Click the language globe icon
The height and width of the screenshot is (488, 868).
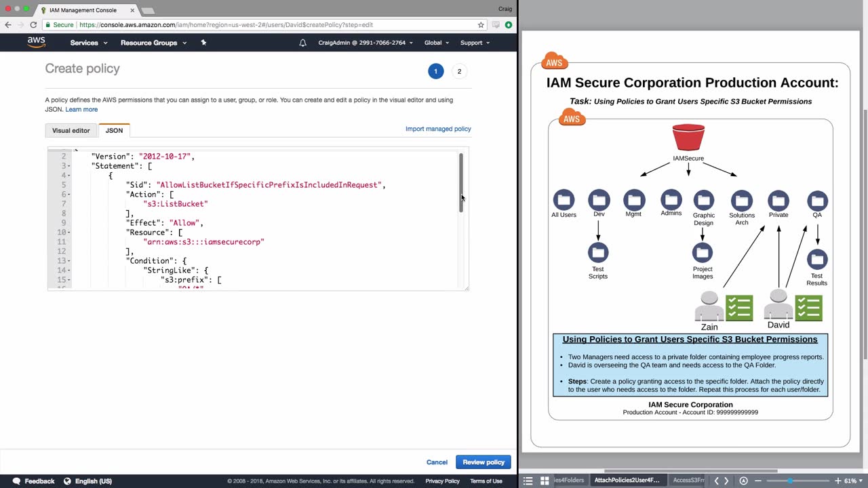pyautogui.click(x=67, y=481)
